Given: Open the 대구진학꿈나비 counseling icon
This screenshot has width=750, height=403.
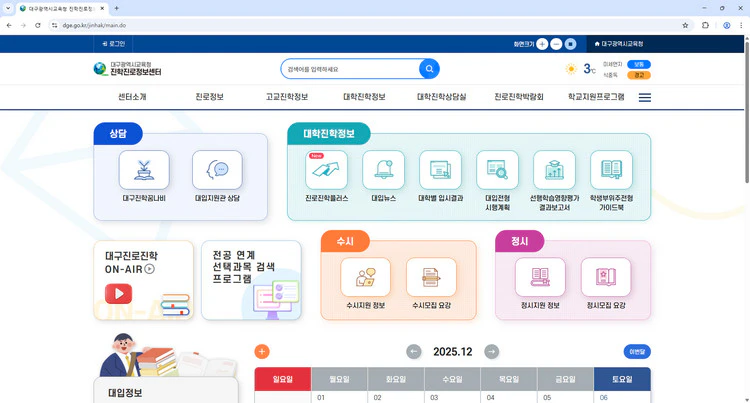Looking at the screenshot, I should tap(144, 171).
